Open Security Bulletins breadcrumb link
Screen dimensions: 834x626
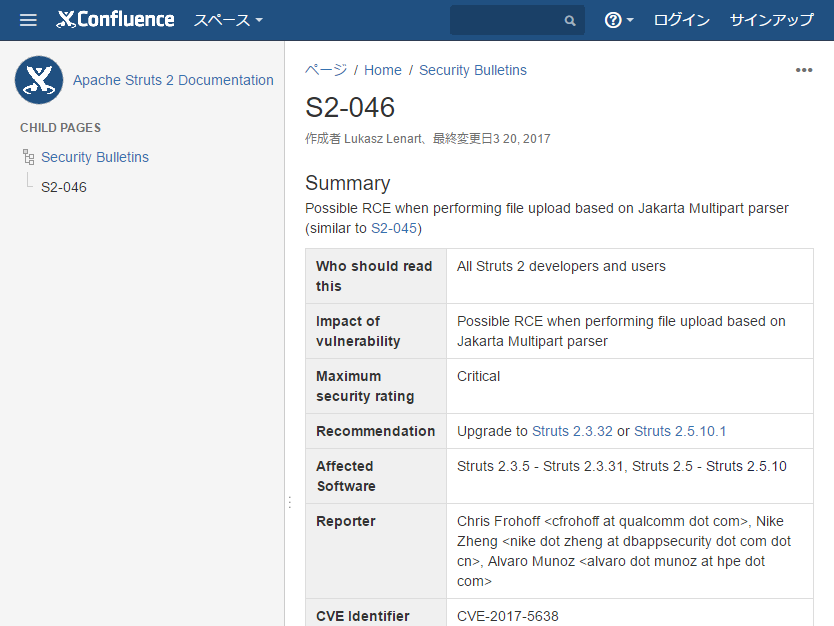pyautogui.click(x=473, y=70)
